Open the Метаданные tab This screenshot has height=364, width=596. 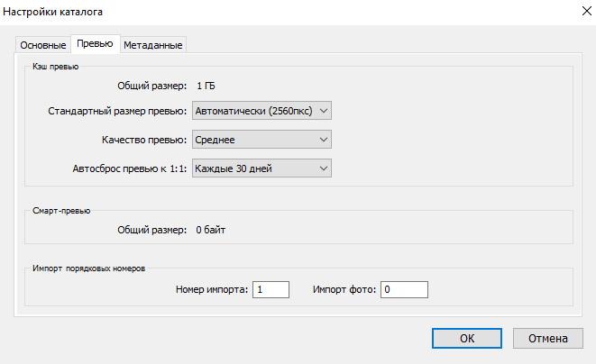(152, 45)
